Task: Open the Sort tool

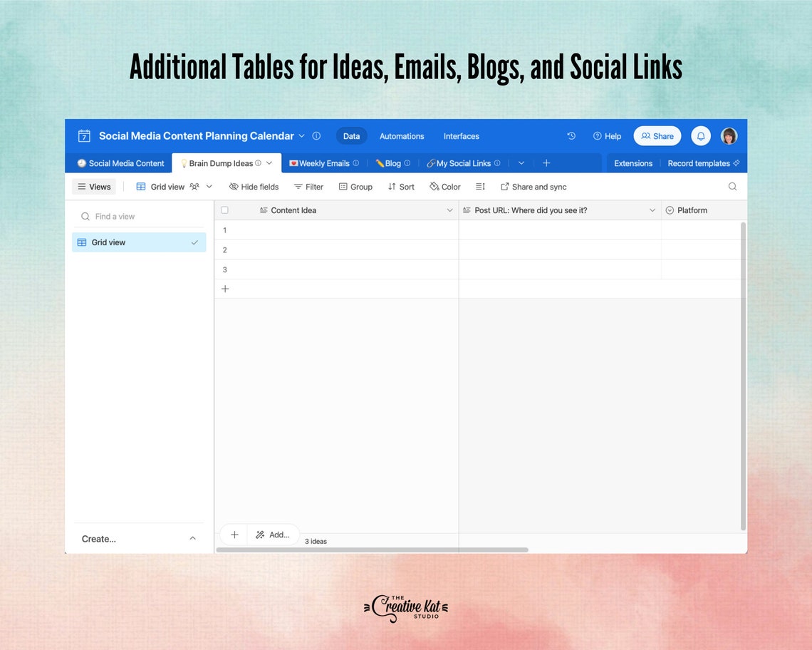Action: [x=401, y=186]
